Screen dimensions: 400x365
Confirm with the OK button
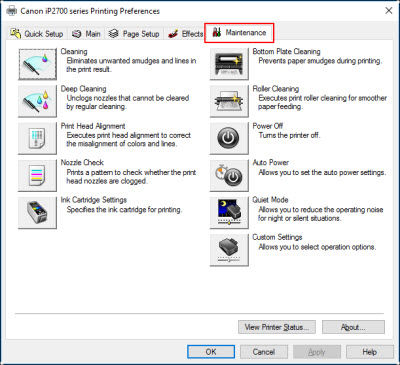pyautogui.click(x=211, y=352)
